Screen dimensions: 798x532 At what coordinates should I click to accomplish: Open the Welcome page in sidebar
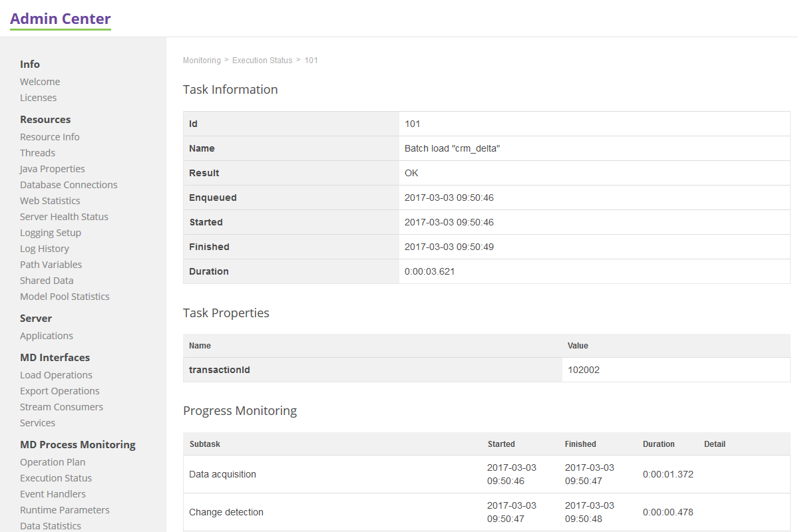click(x=40, y=82)
